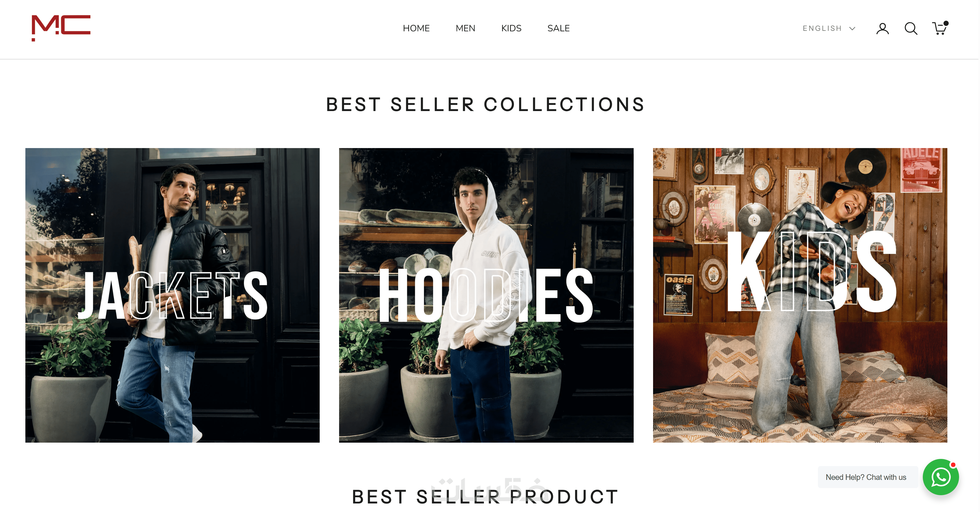This screenshot has width=980, height=512.
Task: Open the KIDS collection image
Action: pos(800,296)
